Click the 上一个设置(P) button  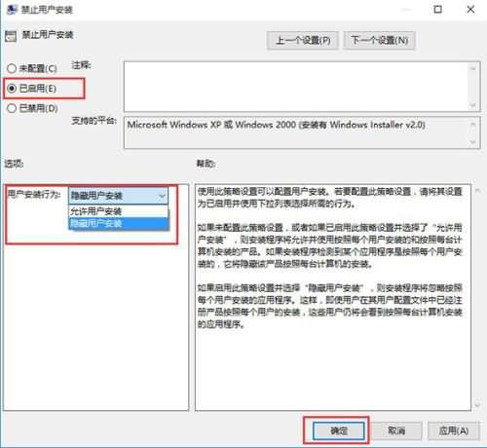click(303, 41)
